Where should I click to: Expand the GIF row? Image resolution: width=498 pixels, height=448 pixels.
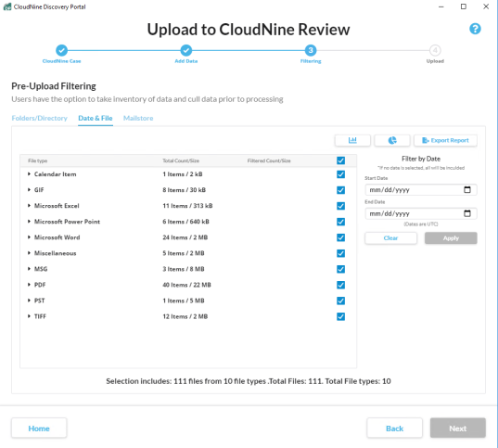29,190
